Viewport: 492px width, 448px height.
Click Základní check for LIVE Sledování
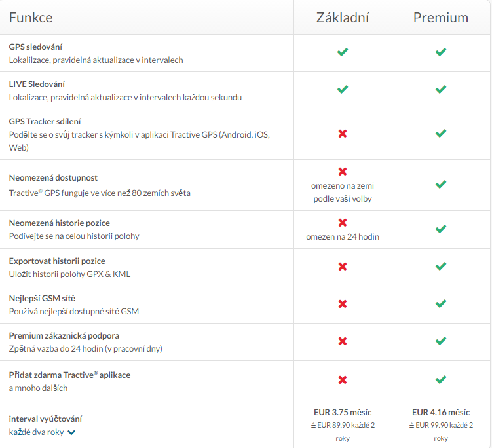click(x=342, y=89)
